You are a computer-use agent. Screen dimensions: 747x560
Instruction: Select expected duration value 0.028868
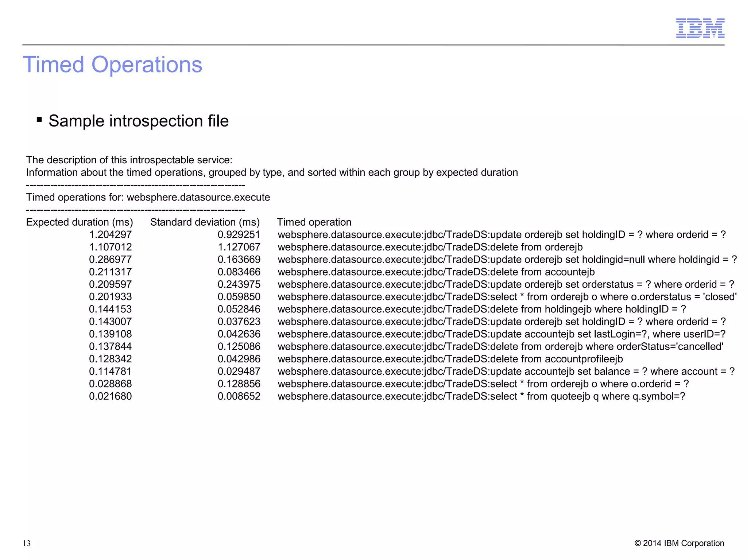click(111, 384)
